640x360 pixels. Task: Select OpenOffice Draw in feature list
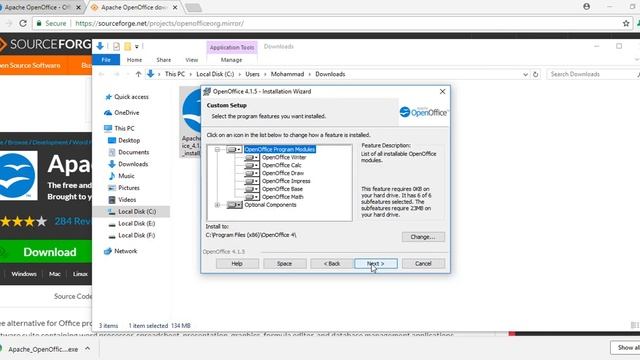(x=283, y=173)
